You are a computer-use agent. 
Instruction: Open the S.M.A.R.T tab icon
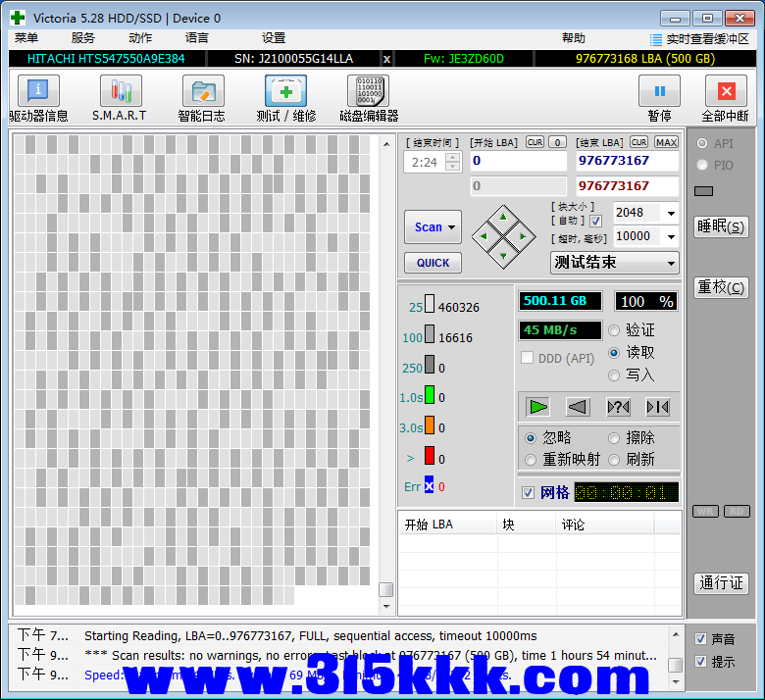click(120, 92)
